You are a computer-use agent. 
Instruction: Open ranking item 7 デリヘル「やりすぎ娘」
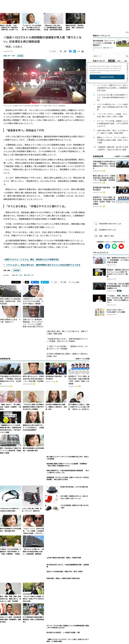pyautogui.click(x=112, y=124)
